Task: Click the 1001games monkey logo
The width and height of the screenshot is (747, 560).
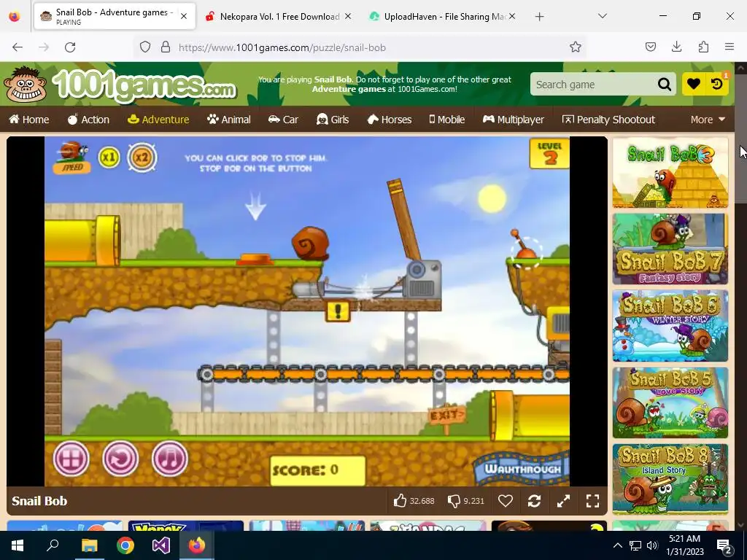Action: 26,85
